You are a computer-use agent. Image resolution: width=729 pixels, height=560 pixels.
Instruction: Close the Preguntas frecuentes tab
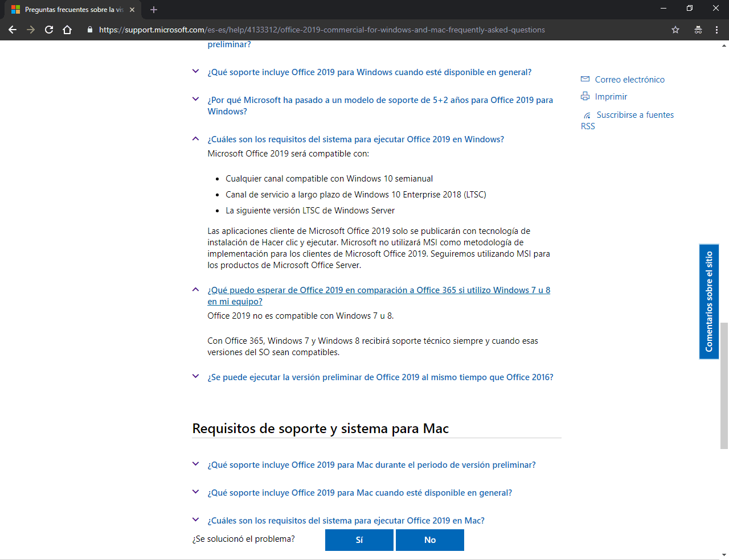click(132, 10)
